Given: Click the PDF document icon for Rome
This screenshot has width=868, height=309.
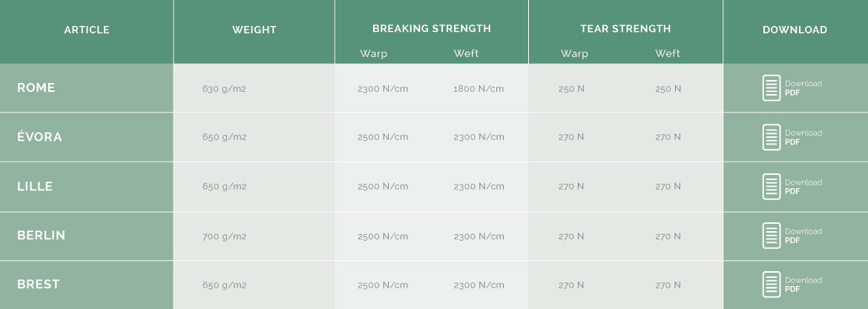Looking at the screenshot, I should 771,88.
